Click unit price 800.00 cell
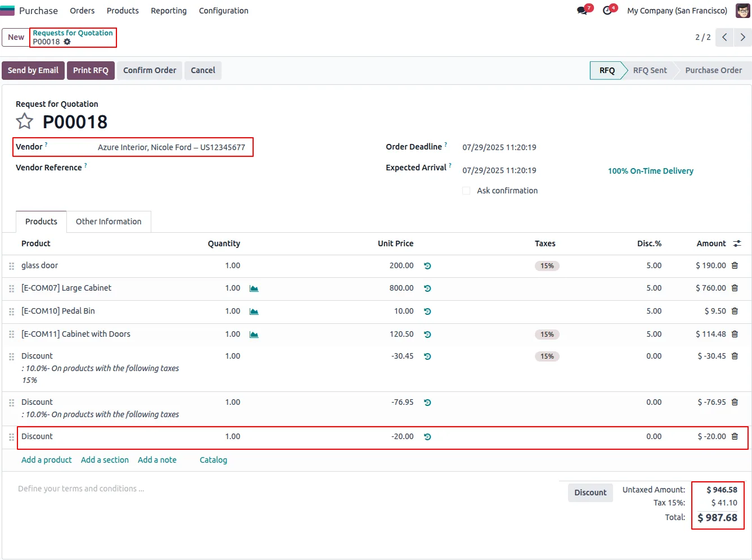Image resolution: width=752 pixels, height=560 pixels. 402,288
